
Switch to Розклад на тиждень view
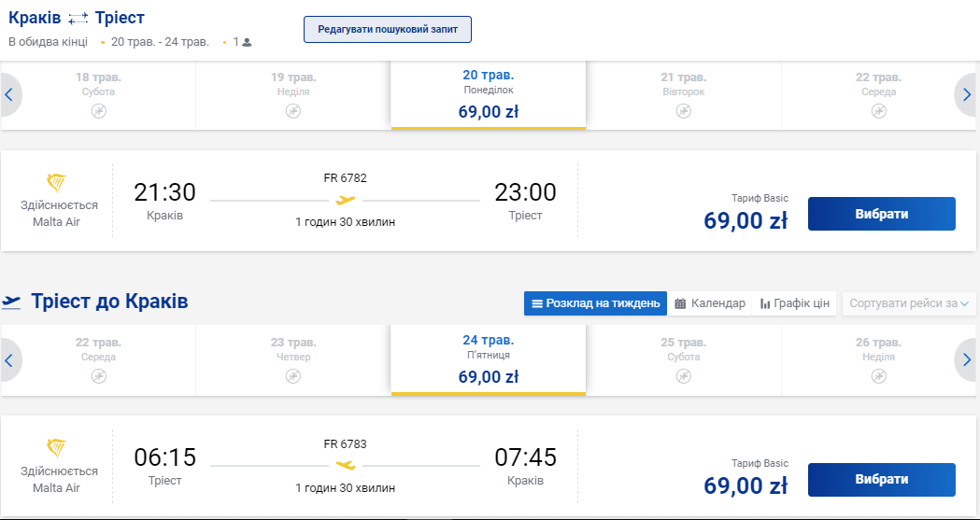tap(595, 303)
